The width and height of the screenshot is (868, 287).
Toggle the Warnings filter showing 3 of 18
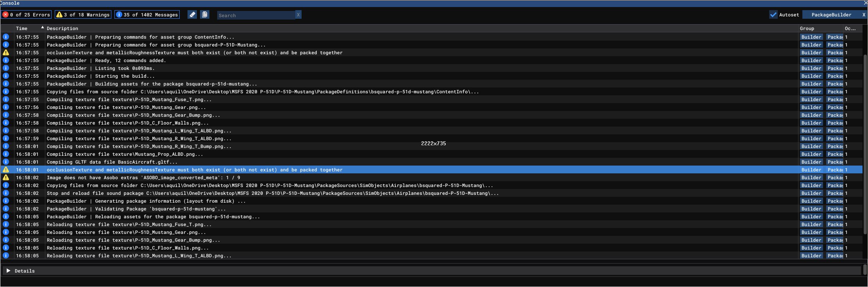[x=83, y=15]
